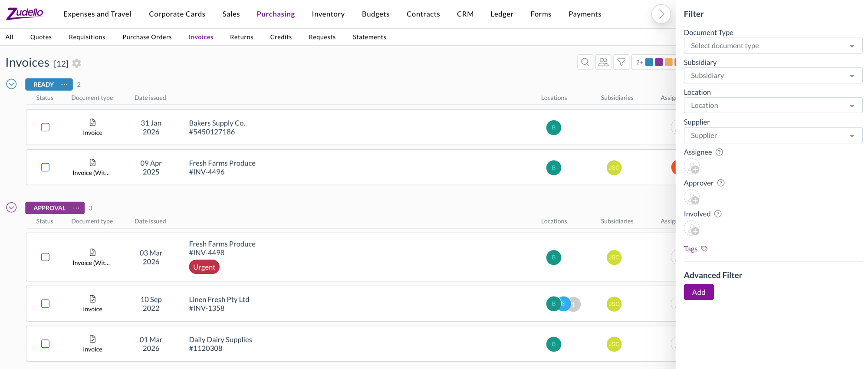
Task: Click JSC subsidiary badge on #INV-4496 row
Action: click(614, 168)
